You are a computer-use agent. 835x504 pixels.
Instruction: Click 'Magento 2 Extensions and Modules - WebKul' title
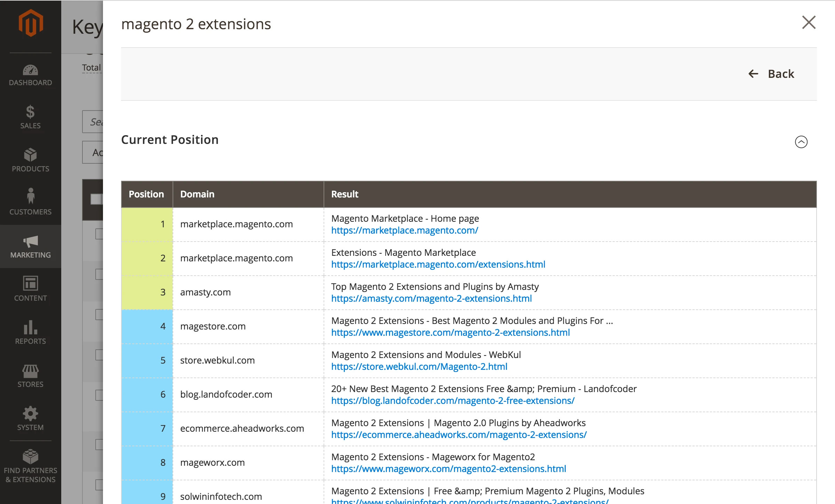426,355
